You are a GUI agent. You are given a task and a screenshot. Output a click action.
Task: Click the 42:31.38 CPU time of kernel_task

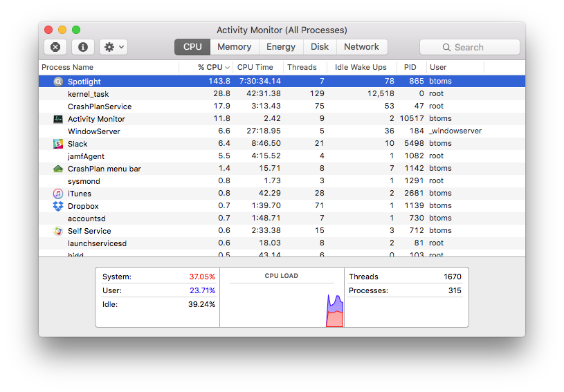(264, 94)
